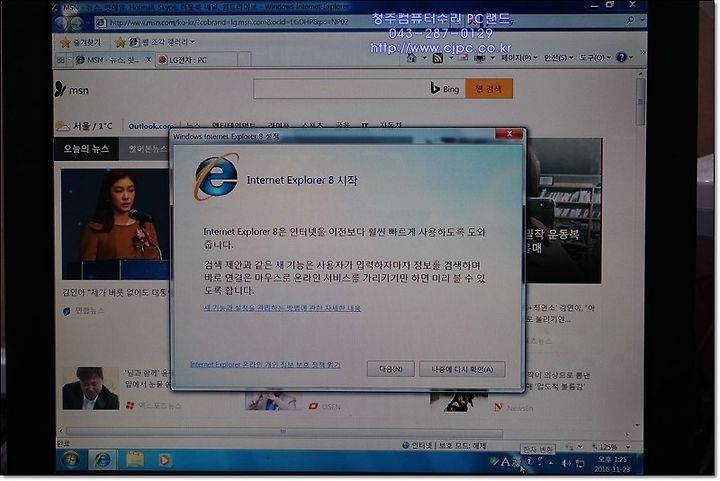Viewport: 720px width, 481px height.
Task: Close the Internet Explorer 8 설정 dialog
Action: coord(509,134)
